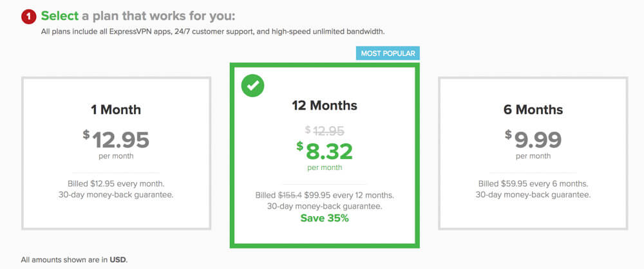644x269 pixels.
Task: Click the green checkmark circle icon
Action: pyautogui.click(x=252, y=86)
